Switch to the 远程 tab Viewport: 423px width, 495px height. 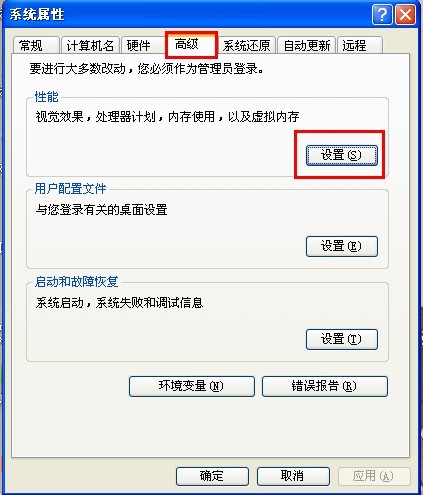point(360,45)
